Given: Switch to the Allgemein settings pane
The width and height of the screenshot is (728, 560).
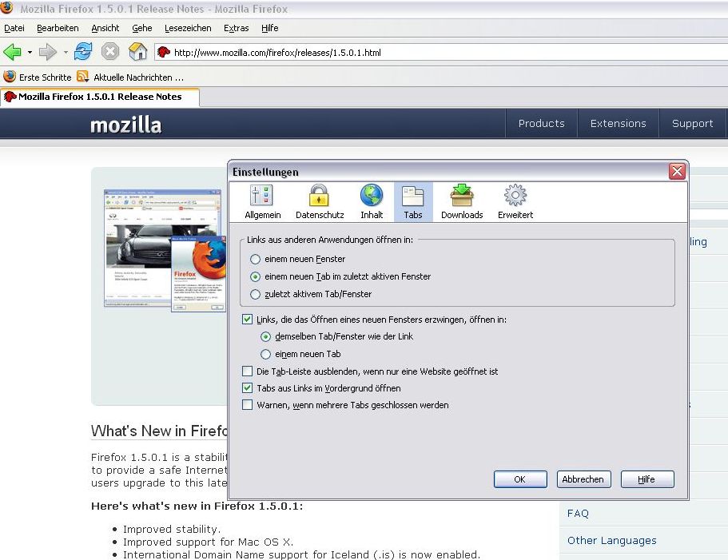Looking at the screenshot, I should pos(263,202).
